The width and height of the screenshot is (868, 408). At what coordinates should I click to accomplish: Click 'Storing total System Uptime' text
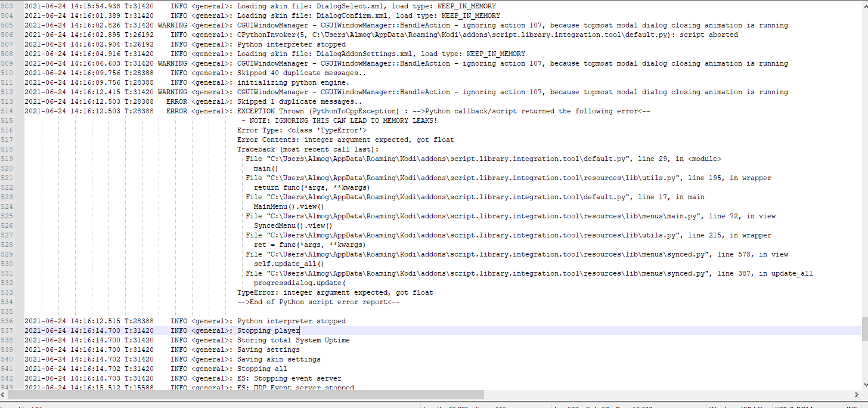point(293,341)
